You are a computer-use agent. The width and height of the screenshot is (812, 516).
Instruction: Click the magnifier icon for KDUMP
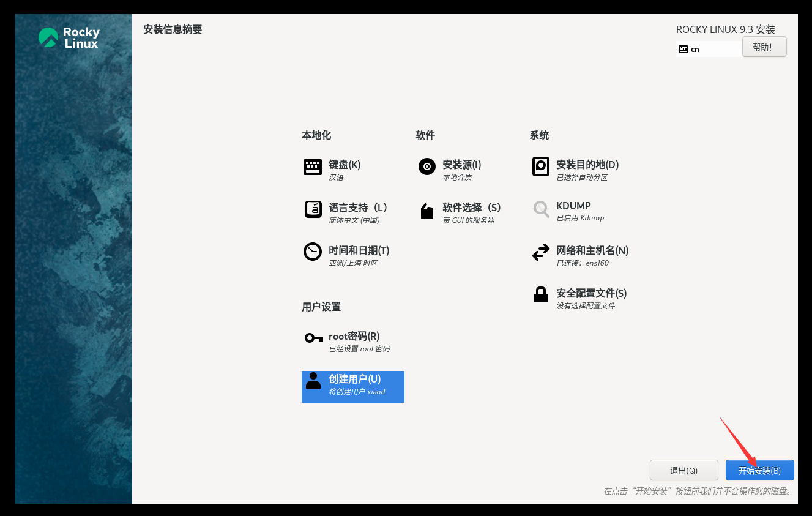(x=541, y=209)
